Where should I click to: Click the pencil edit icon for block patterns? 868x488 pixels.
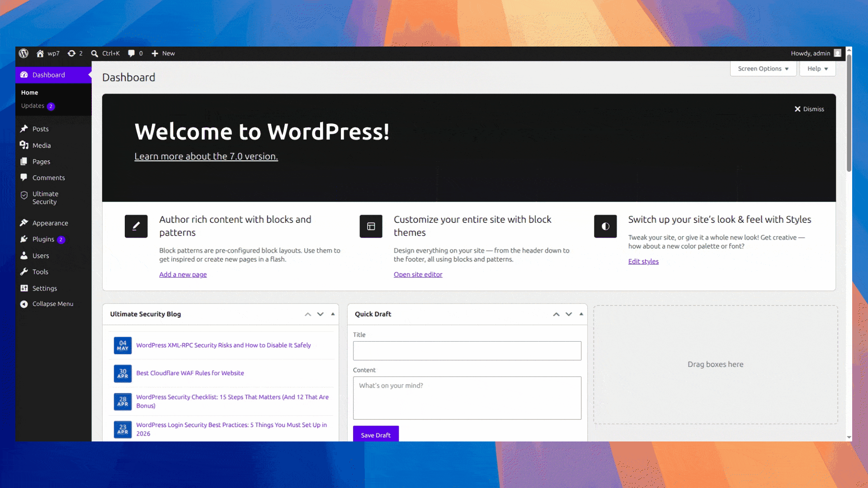click(x=136, y=226)
